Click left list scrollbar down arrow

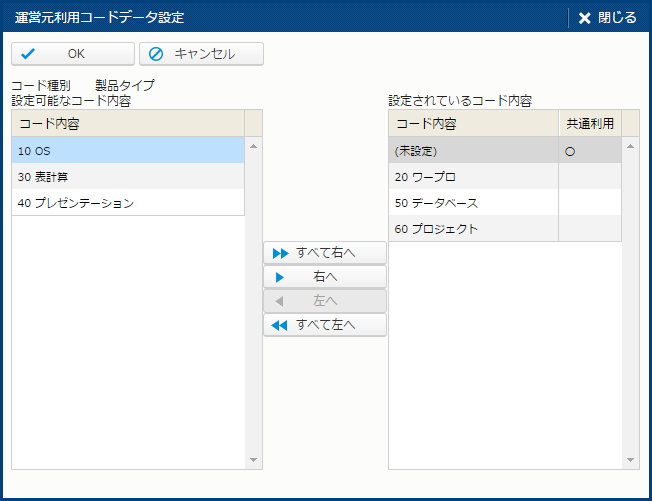(x=253, y=460)
